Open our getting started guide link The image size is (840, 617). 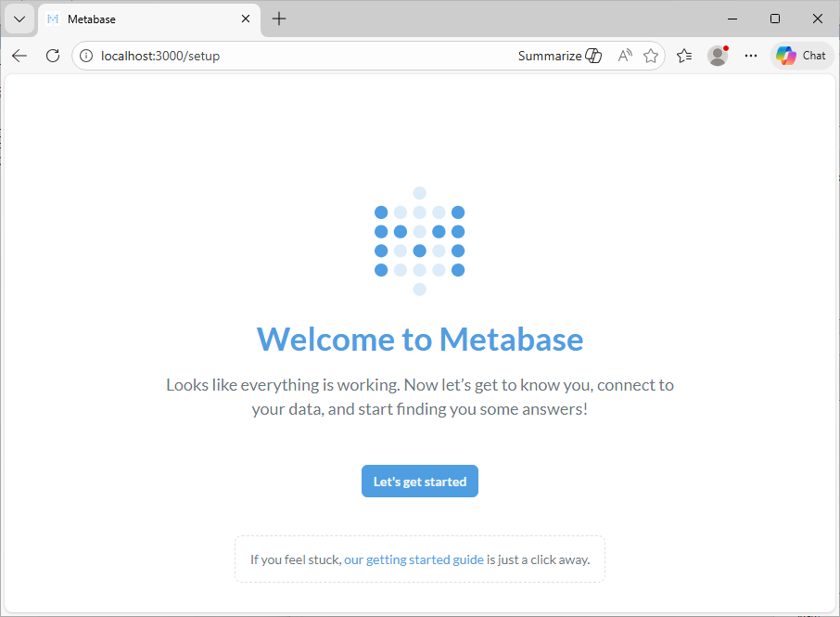pyautogui.click(x=413, y=559)
